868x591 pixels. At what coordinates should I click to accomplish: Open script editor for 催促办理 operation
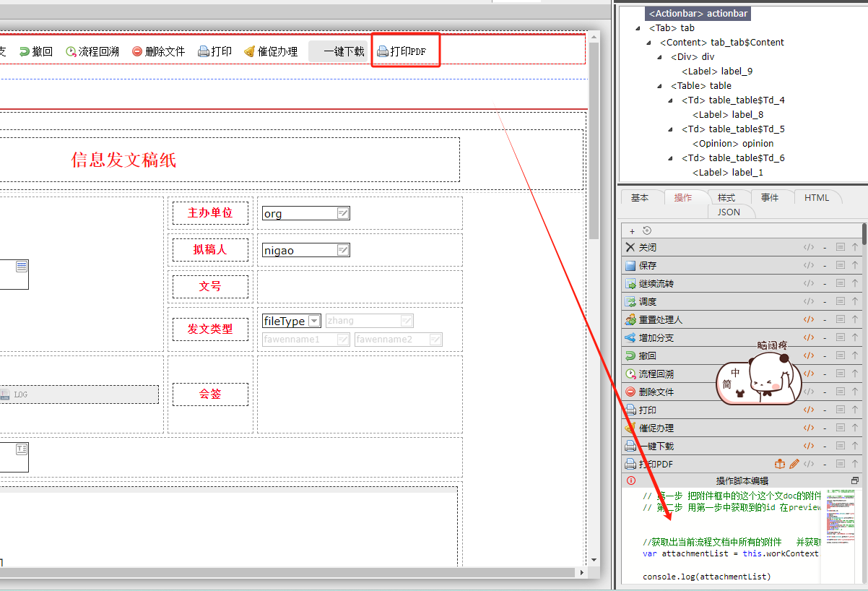(x=809, y=428)
